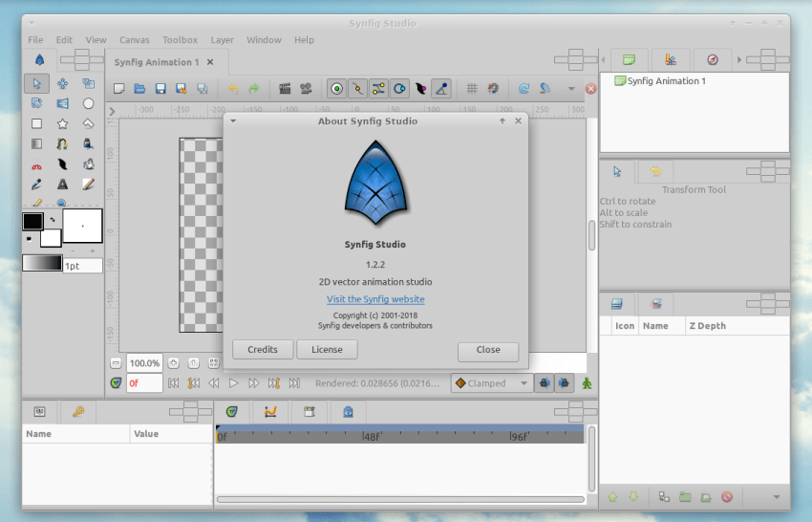Select the Circle tool
This screenshot has height=522, width=812.
(x=88, y=103)
